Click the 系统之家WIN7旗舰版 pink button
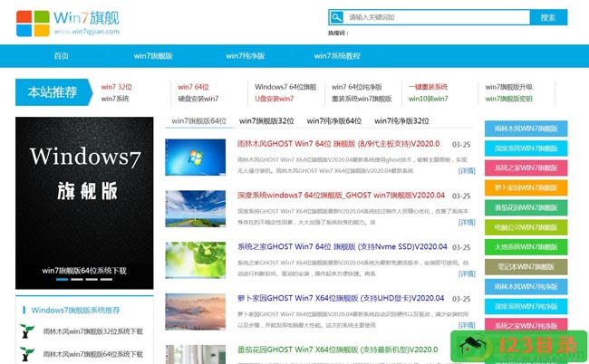Viewport: 589px width, 364px height. 526,168
